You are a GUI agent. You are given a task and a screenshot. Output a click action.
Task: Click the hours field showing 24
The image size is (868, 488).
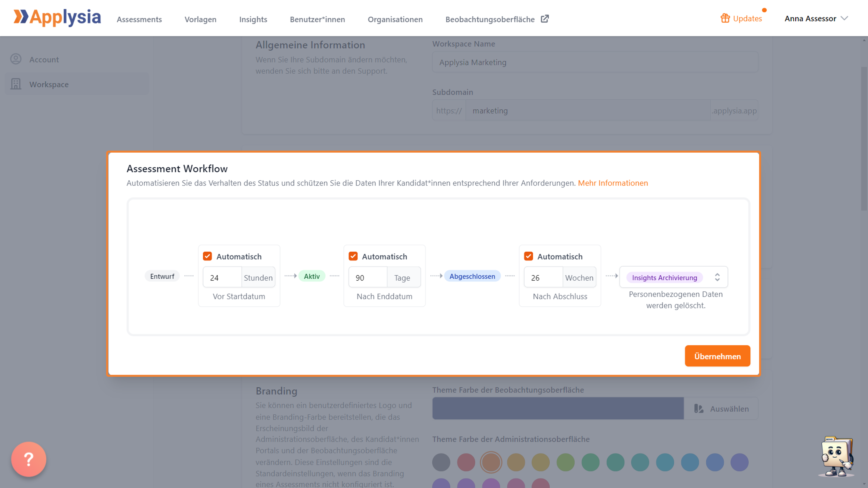pyautogui.click(x=222, y=277)
